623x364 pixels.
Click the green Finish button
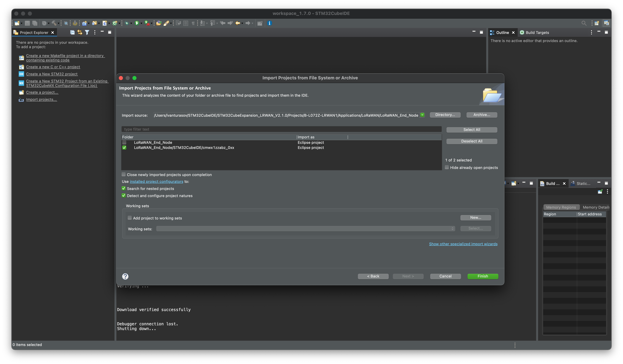(483, 276)
